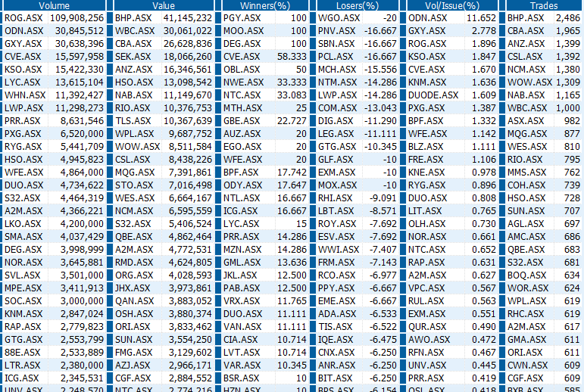The image size is (584, 392).
Task: Select MOO.ASX in the Winners list
Action: 244,31
